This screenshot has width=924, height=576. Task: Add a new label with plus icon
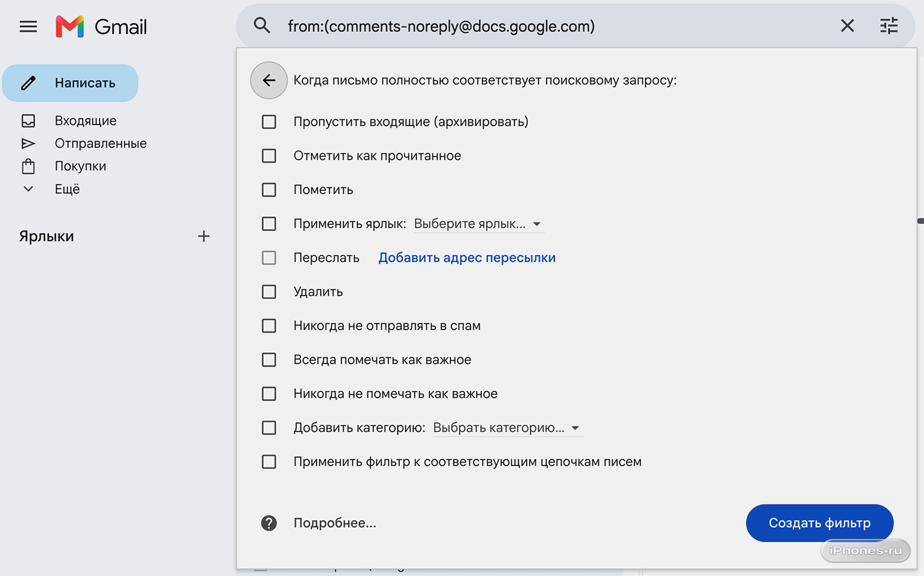tap(204, 236)
